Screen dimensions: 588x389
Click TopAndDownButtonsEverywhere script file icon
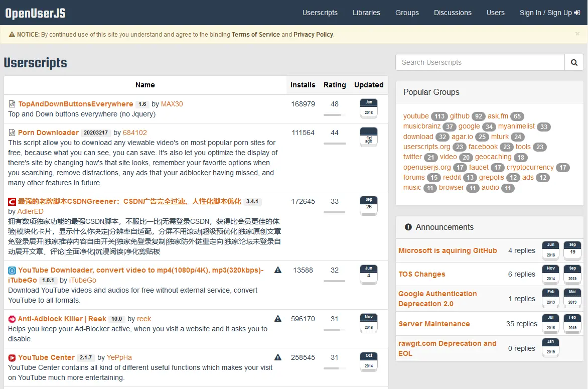pyautogui.click(x=12, y=104)
